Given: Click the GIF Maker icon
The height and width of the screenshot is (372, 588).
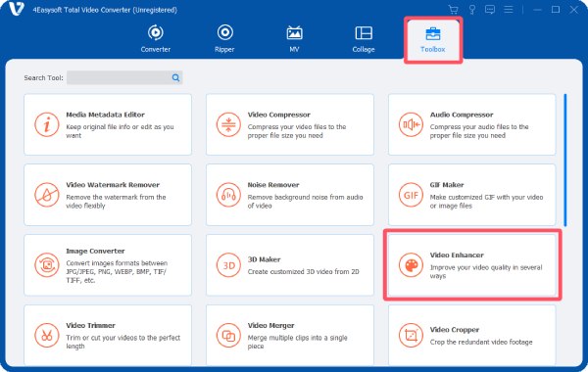Looking at the screenshot, I should coord(411,195).
